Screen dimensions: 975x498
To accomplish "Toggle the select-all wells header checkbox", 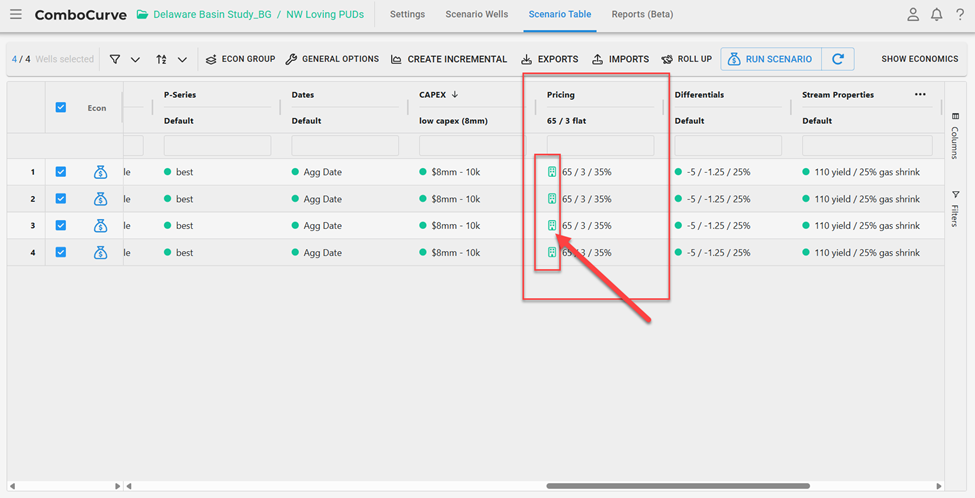I will 61,107.
